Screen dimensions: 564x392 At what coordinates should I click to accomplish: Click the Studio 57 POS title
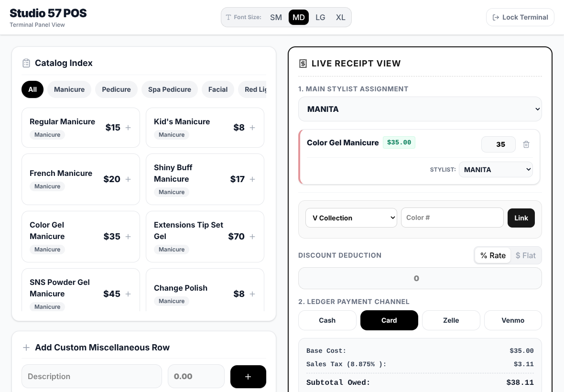pos(48,13)
